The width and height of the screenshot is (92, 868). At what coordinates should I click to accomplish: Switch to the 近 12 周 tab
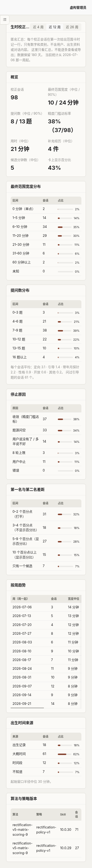54,27
